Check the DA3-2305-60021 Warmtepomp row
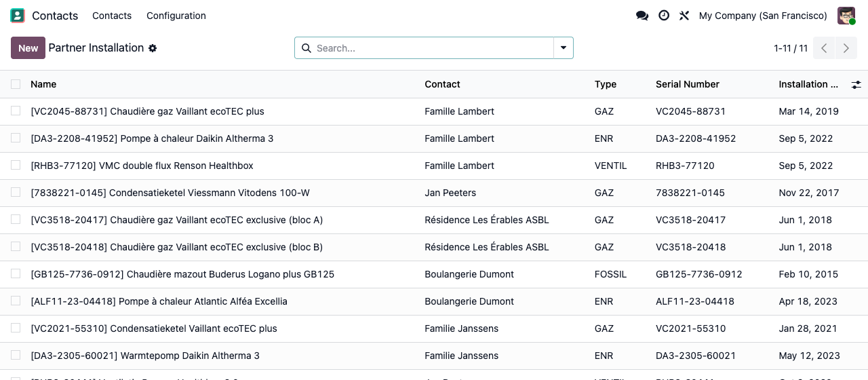The width and height of the screenshot is (868, 380). tap(16, 355)
